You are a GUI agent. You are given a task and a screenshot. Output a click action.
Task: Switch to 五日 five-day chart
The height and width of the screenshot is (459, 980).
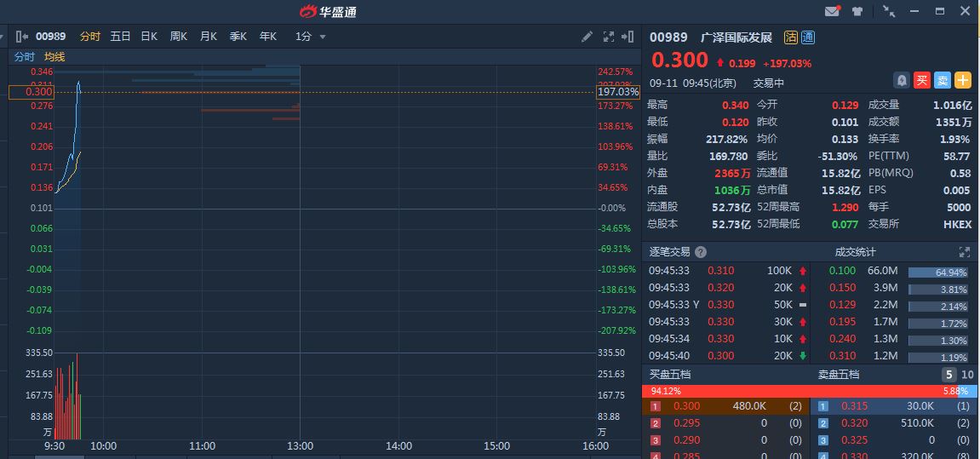click(120, 37)
